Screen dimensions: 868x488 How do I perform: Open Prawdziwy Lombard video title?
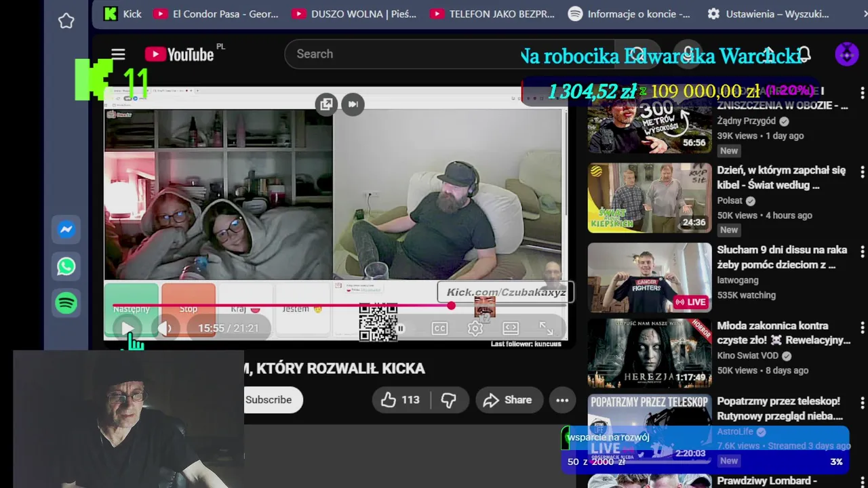[x=767, y=481]
